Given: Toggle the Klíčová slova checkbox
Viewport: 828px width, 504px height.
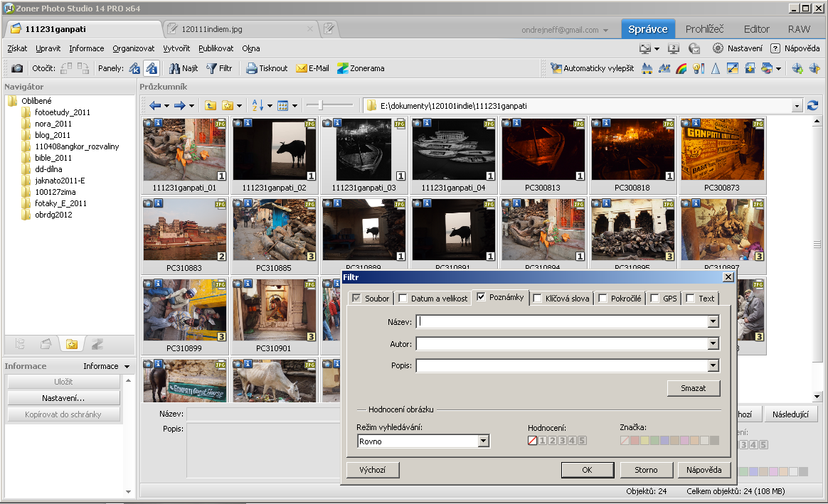Looking at the screenshot, I should pyautogui.click(x=538, y=299).
